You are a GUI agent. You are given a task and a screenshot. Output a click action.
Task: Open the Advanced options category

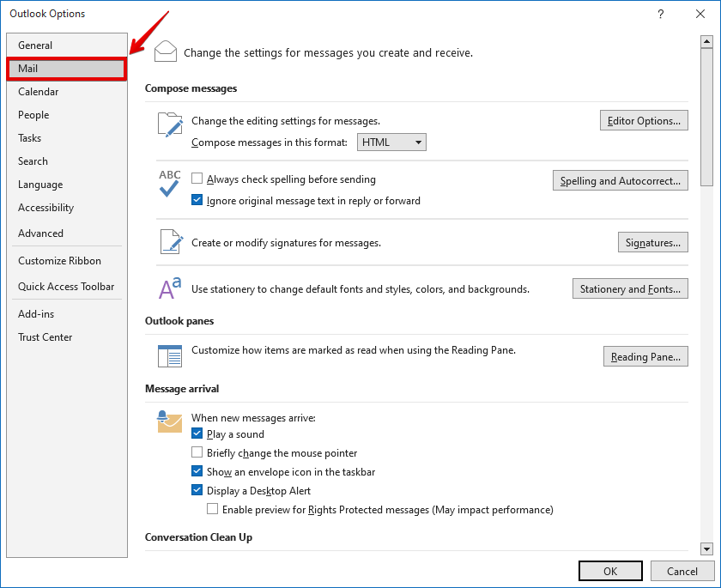67,233
